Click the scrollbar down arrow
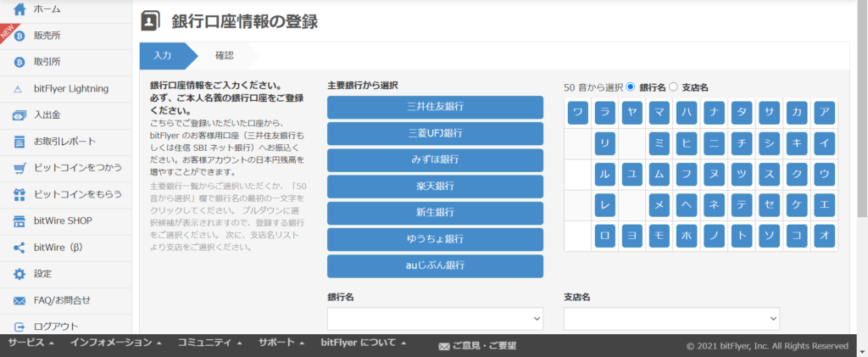 [x=862, y=351]
